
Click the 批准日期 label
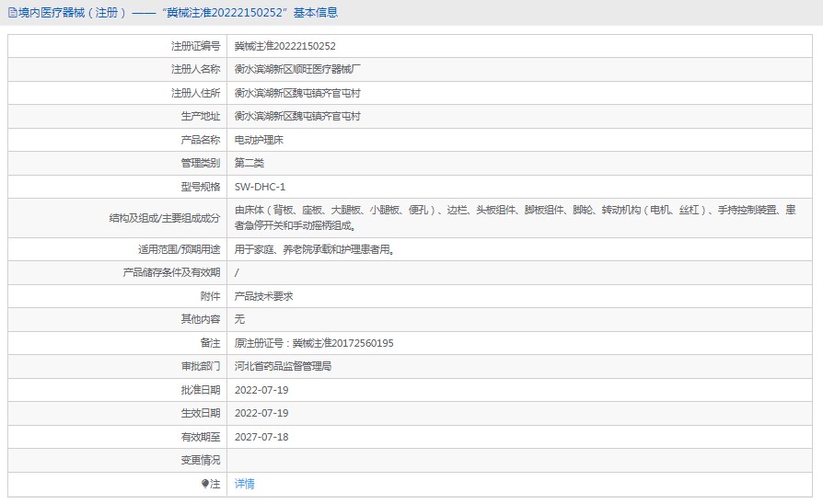coord(201,390)
